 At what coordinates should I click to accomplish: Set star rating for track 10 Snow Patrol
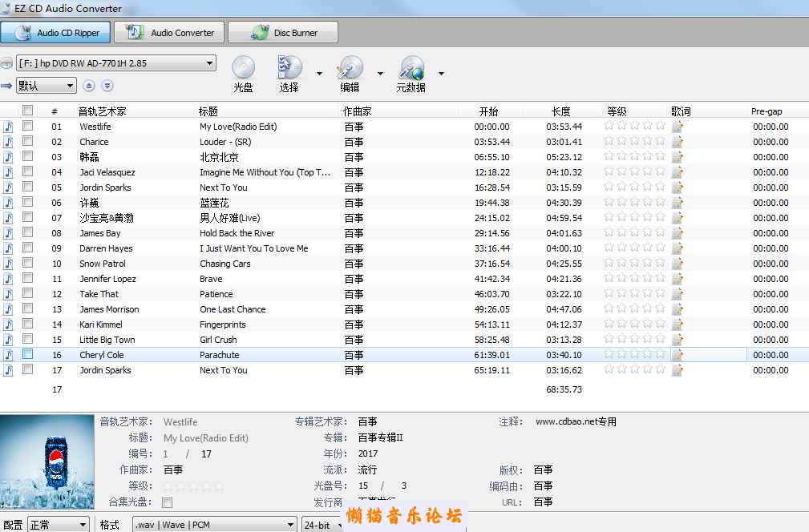[634, 262]
